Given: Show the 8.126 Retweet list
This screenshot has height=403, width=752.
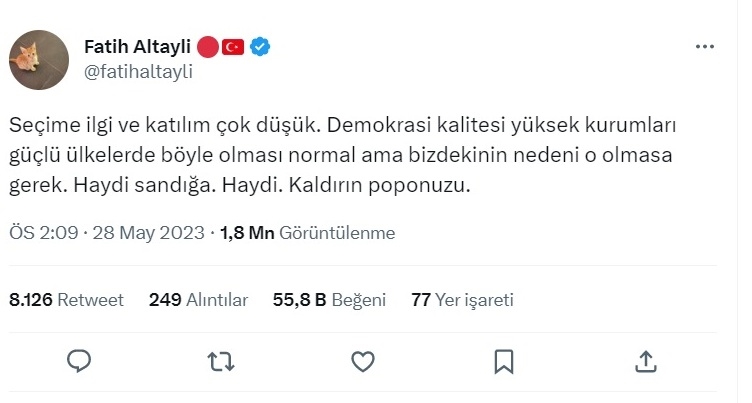Looking at the screenshot, I should pos(66,300).
